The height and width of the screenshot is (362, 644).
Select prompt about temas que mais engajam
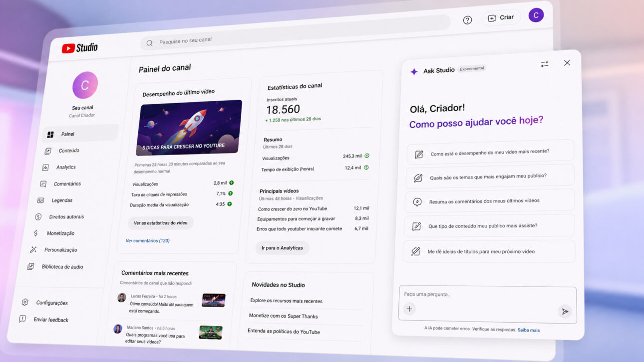[489, 177]
